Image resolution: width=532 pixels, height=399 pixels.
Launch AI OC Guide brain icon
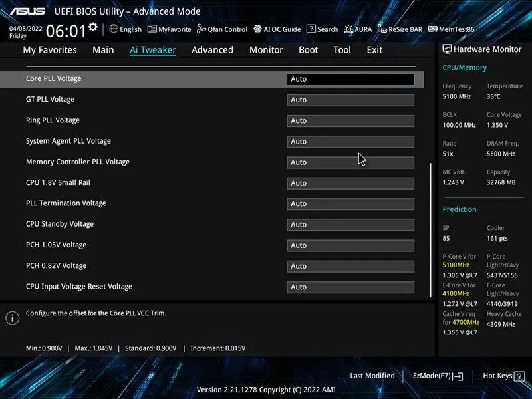(x=257, y=29)
